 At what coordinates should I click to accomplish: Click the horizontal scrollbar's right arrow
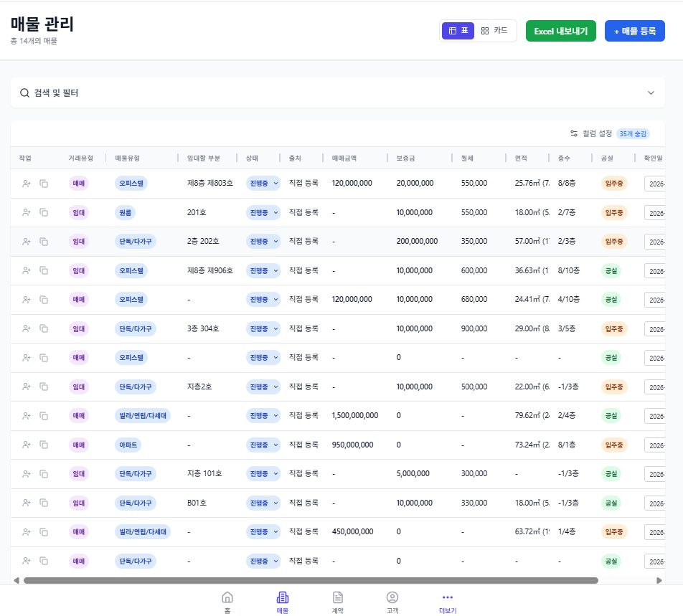(660, 580)
